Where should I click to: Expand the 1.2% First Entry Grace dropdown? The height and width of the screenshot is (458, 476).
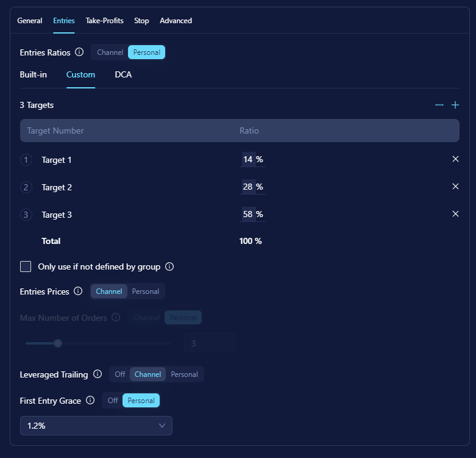click(x=96, y=426)
